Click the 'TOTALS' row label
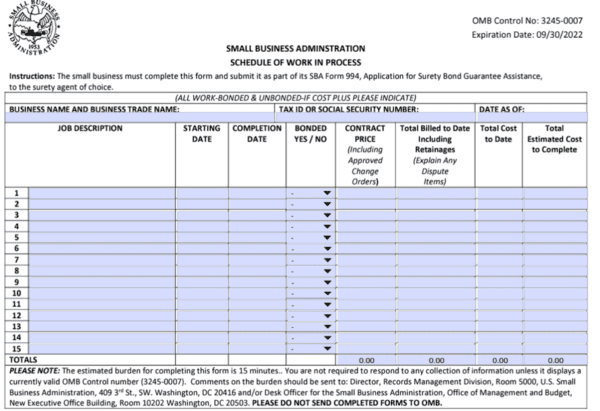Viewport: 600px width, 411px height. [x=23, y=360]
